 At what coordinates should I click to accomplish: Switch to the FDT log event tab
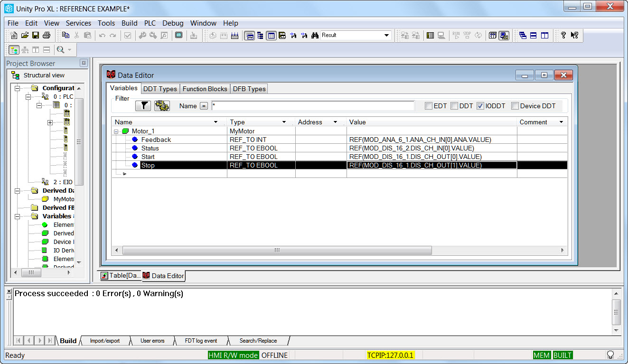pos(201,341)
